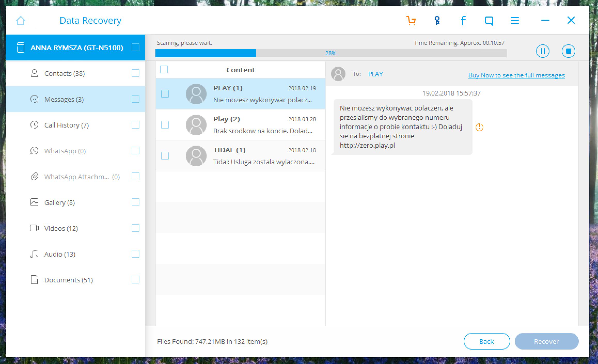Click the Contacts person icon
598x364 pixels.
[34, 73]
